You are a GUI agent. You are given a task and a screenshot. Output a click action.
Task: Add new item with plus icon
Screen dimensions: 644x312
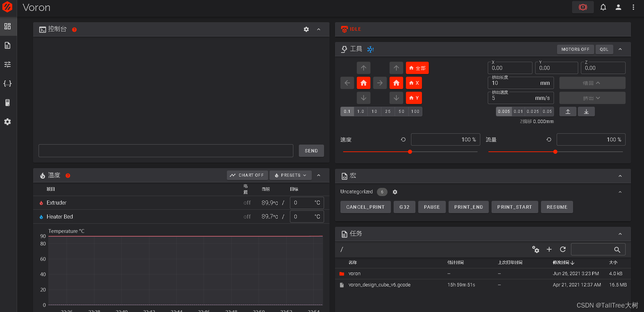click(549, 250)
